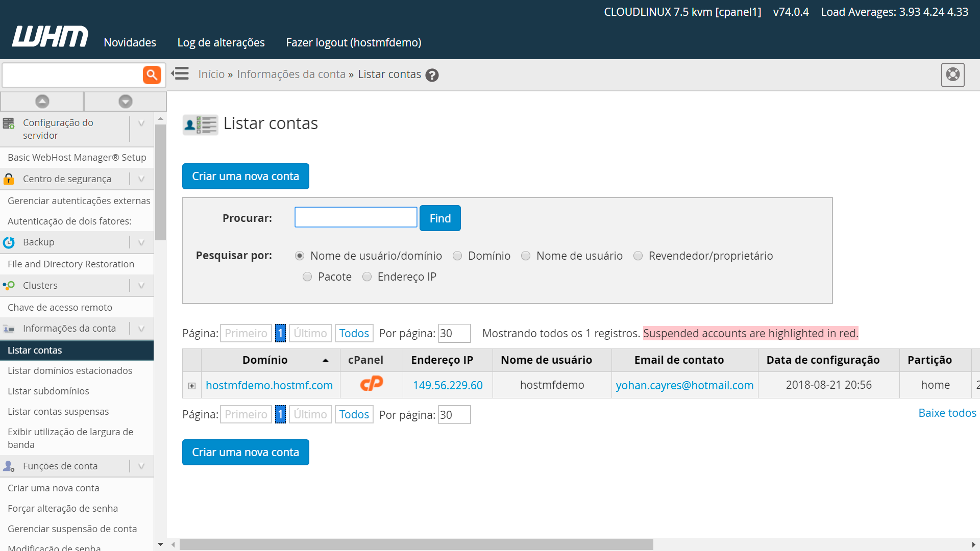Click the Funções de conta icon
This screenshot has height=551, width=980.
[x=9, y=466]
